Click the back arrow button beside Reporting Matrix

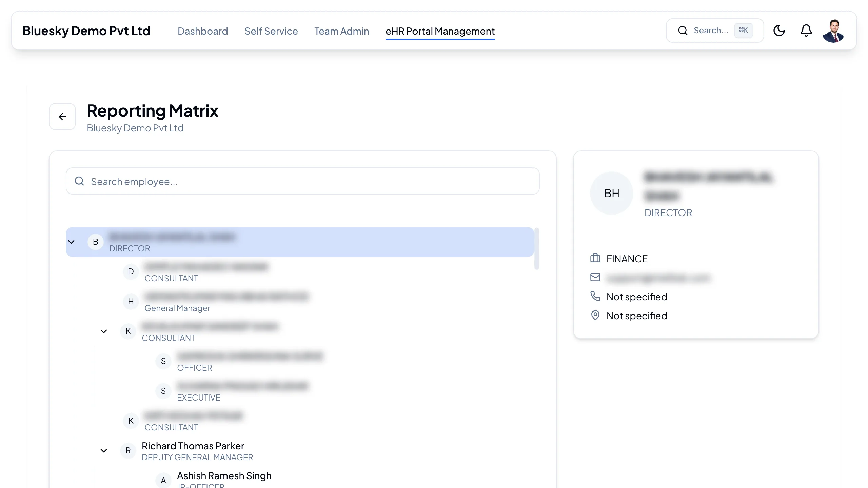click(x=62, y=117)
